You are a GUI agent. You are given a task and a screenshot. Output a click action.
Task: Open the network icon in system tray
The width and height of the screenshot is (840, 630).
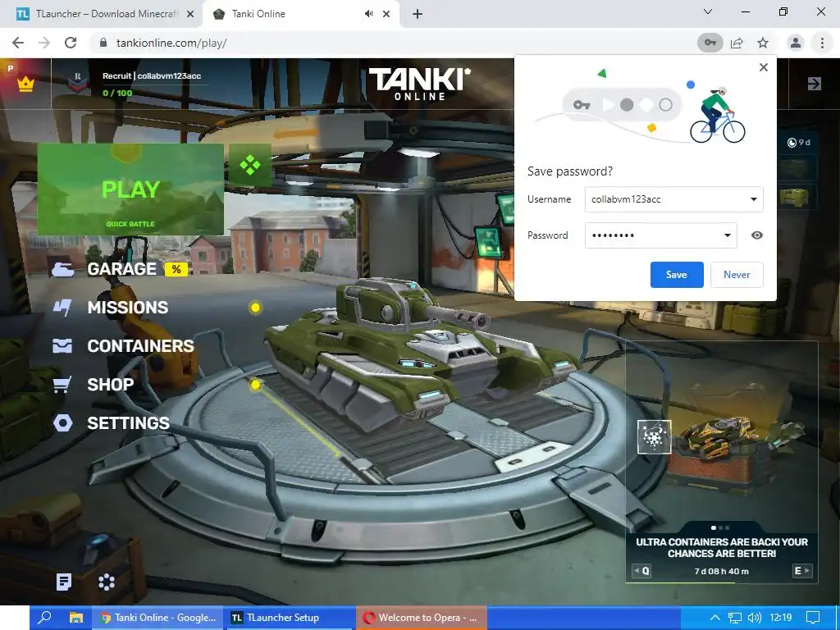735,618
